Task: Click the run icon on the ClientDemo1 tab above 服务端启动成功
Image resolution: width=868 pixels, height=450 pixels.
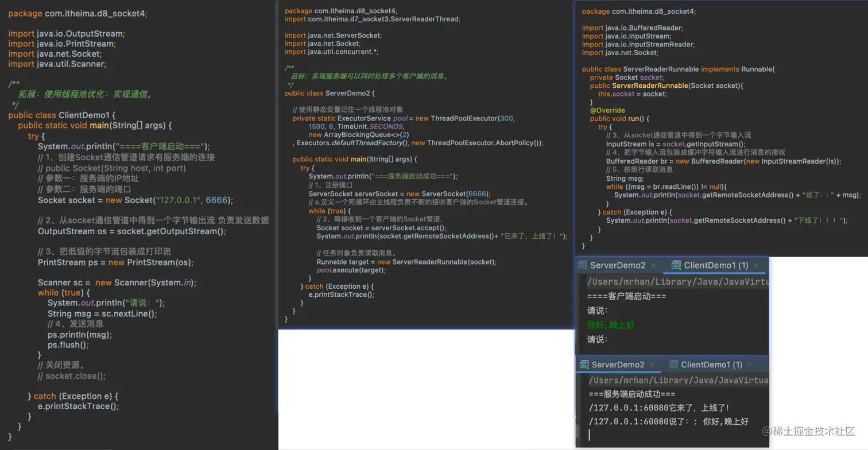Action: coord(673,364)
